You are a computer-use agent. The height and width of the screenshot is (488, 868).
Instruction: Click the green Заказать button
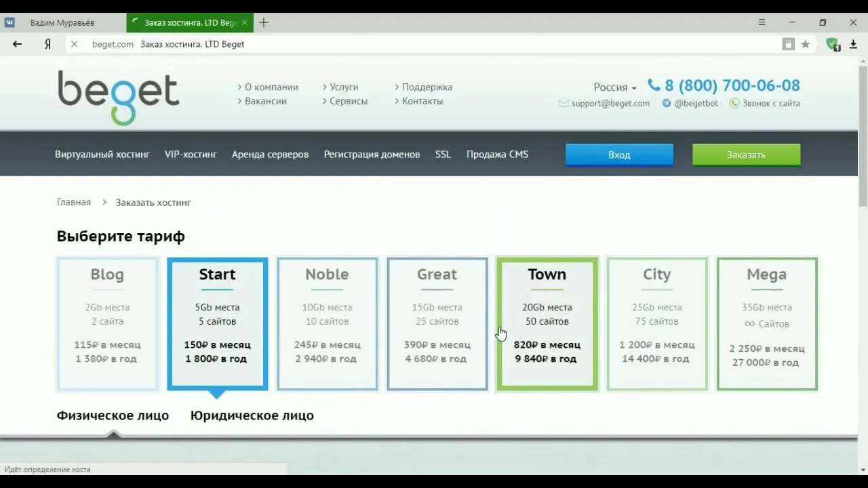point(746,155)
